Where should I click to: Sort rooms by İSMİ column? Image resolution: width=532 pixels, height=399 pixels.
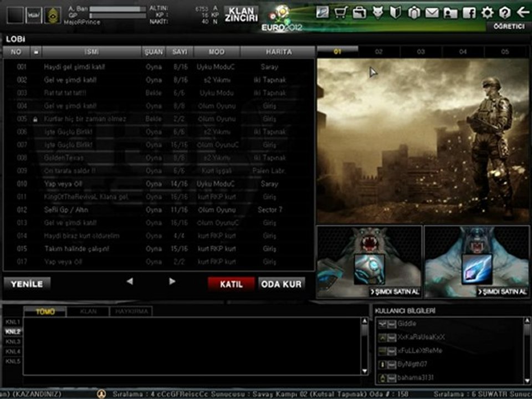tap(91, 52)
